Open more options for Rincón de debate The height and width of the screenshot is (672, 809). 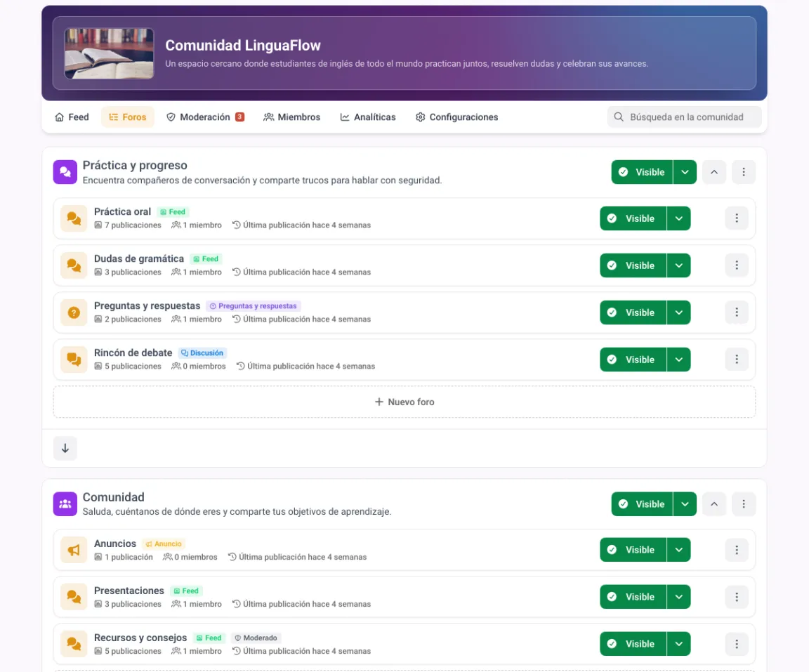click(x=737, y=360)
